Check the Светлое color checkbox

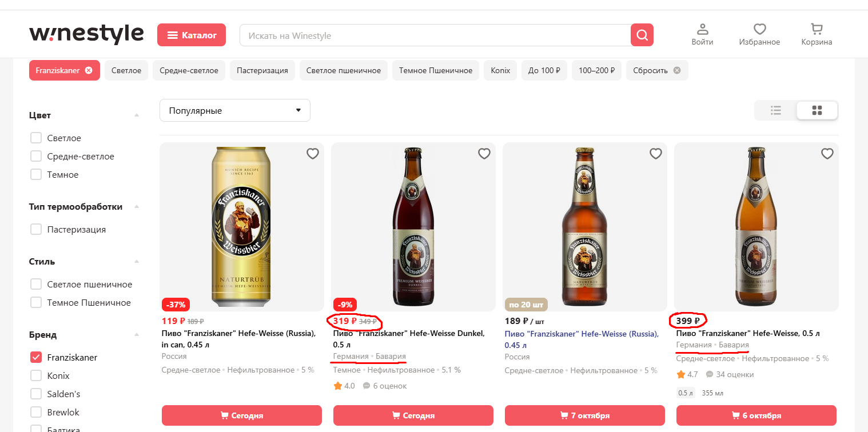click(36, 138)
